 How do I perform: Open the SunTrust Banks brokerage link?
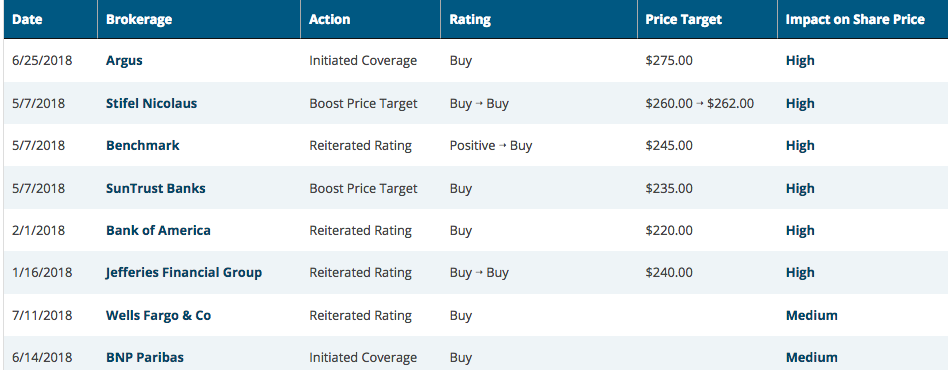[155, 188]
